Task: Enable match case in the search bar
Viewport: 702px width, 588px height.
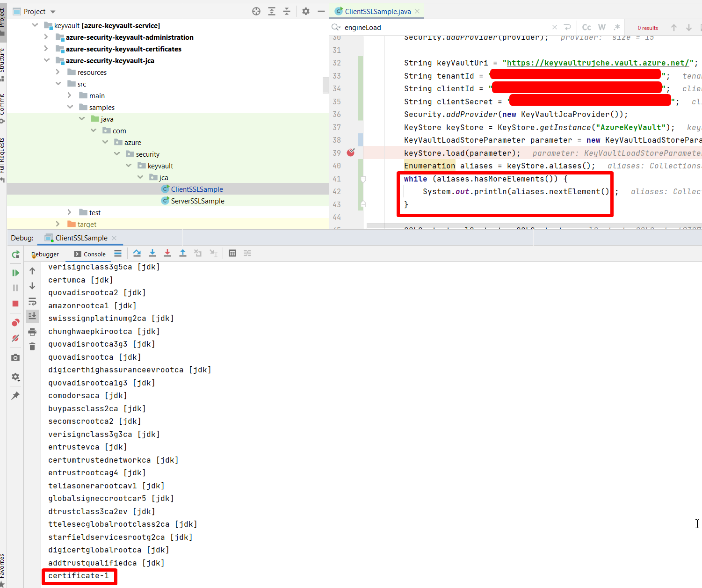Action: (586, 27)
